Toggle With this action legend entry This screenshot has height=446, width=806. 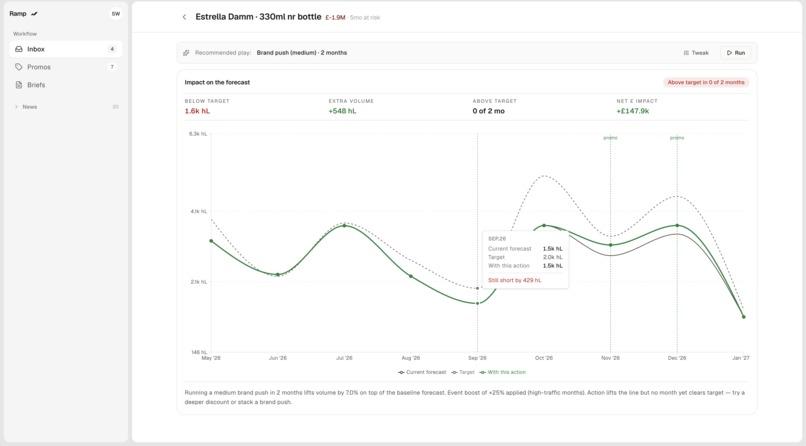click(503, 372)
